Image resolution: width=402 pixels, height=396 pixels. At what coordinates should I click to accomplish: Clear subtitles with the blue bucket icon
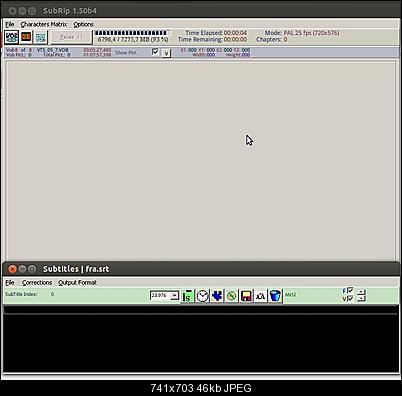[275, 296]
